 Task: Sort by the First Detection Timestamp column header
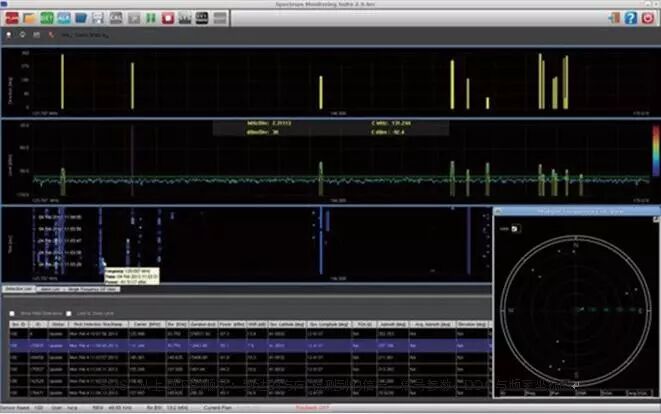pos(98,324)
